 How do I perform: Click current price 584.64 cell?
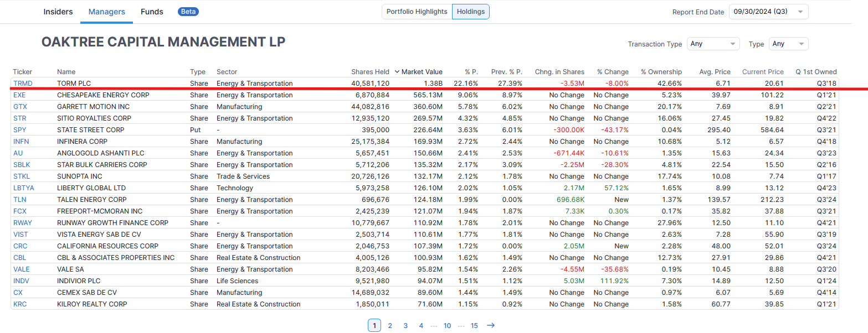point(773,130)
